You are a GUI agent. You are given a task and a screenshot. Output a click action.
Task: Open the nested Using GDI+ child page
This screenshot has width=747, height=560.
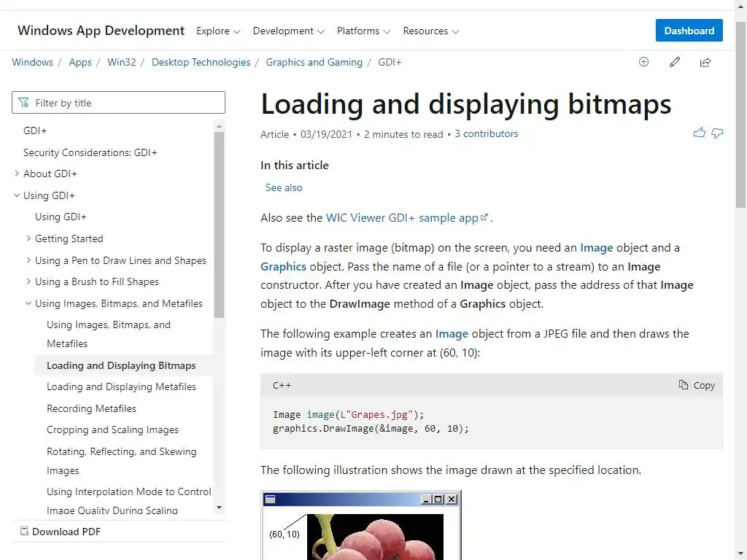pos(61,217)
